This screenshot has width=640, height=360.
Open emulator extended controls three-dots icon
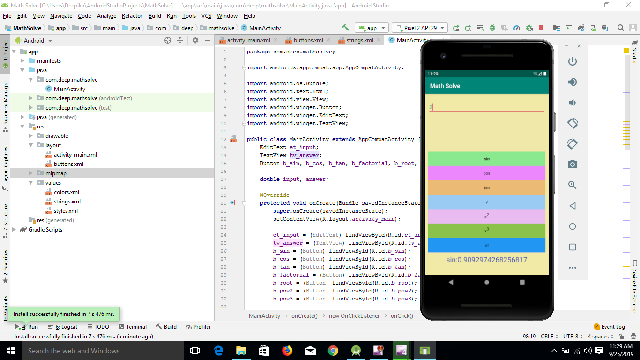click(572, 268)
